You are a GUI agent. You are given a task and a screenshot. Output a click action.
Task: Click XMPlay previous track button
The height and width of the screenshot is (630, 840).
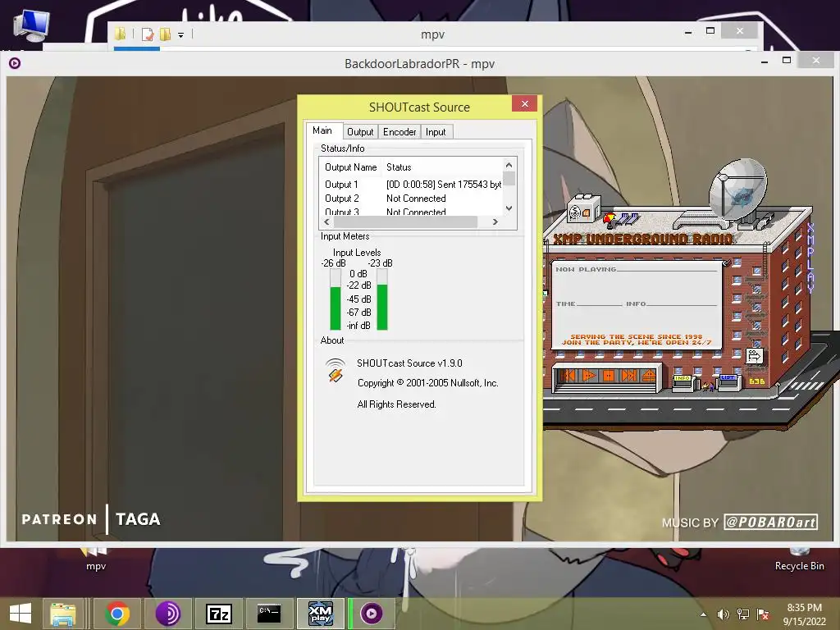pos(568,376)
